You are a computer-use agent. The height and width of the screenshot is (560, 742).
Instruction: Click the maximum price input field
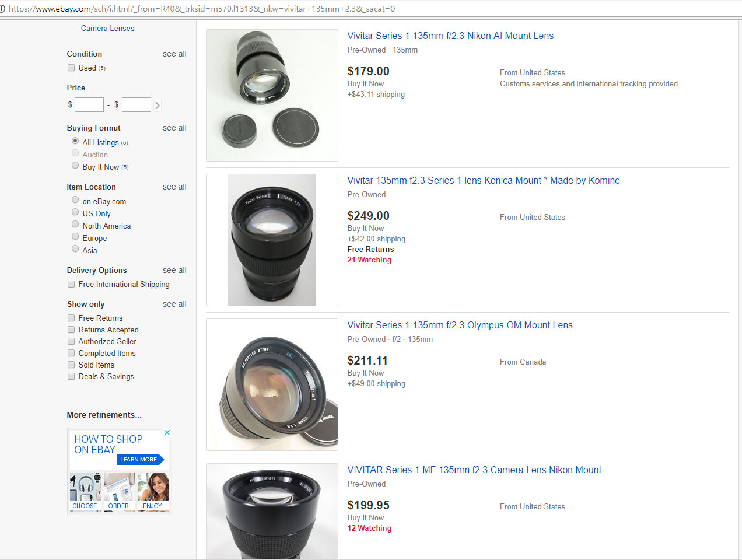(136, 104)
